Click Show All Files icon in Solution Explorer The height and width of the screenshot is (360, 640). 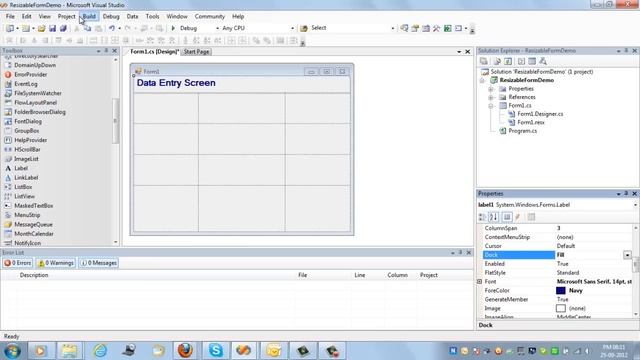497,61
